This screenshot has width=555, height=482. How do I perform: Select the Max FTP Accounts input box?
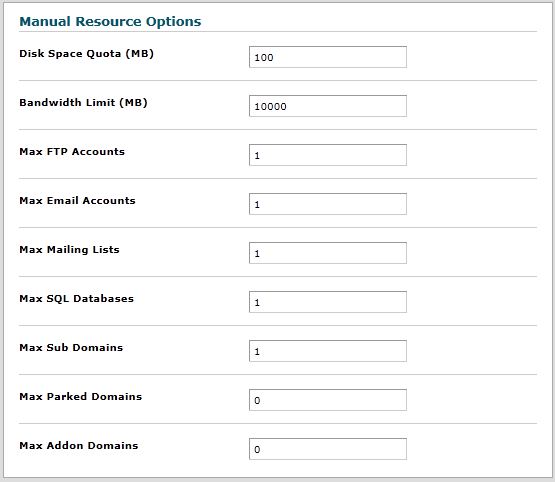[x=328, y=155]
